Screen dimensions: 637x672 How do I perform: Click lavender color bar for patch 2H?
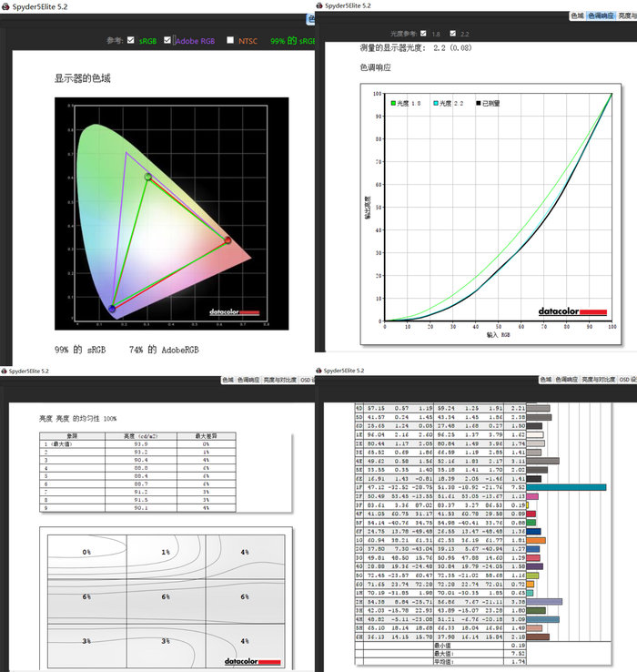[544, 602]
